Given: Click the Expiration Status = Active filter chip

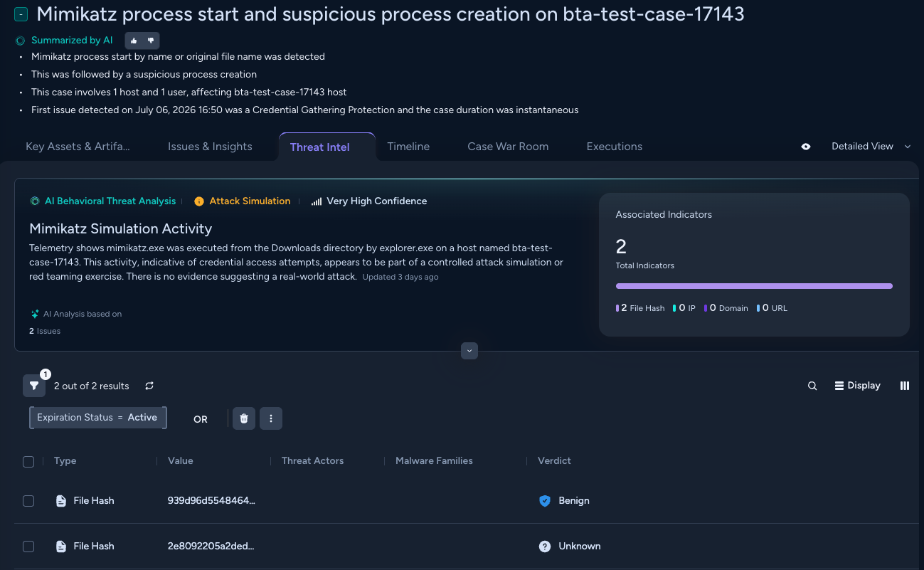Looking at the screenshot, I should pyautogui.click(x=98, y=418).
